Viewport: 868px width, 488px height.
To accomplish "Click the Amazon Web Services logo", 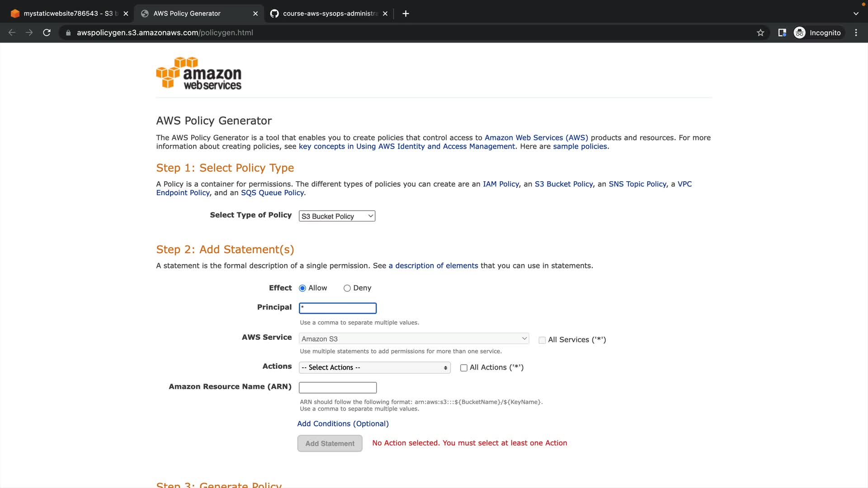I will pos(199,73).
